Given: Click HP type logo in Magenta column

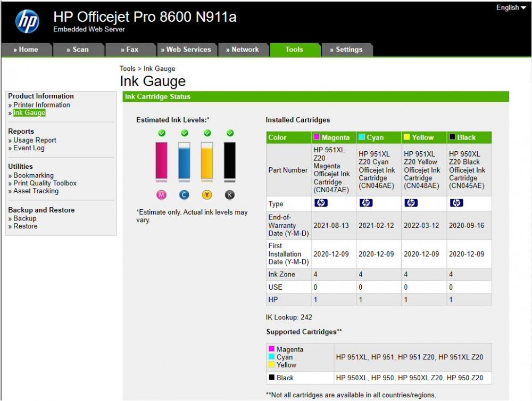Looking at the screenshot, I should pos(321,203).
